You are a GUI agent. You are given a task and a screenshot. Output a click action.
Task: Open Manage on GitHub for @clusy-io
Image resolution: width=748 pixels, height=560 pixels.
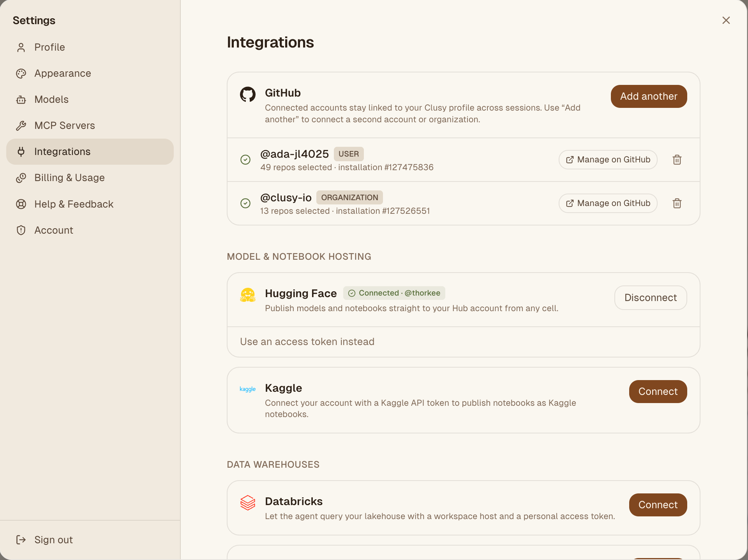point(608,203)
